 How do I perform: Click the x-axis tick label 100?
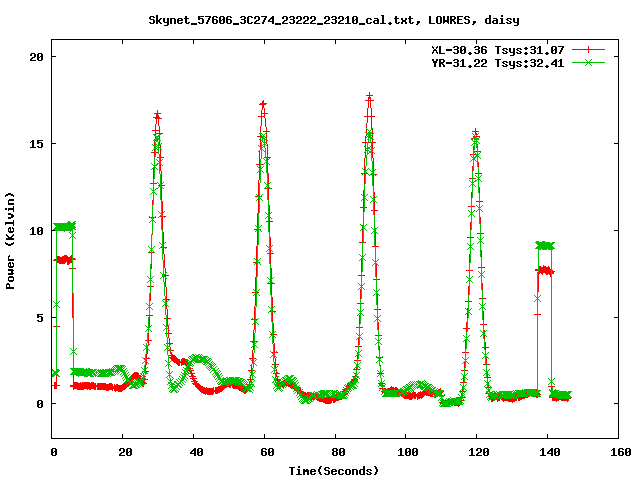[x=408, y=452]
